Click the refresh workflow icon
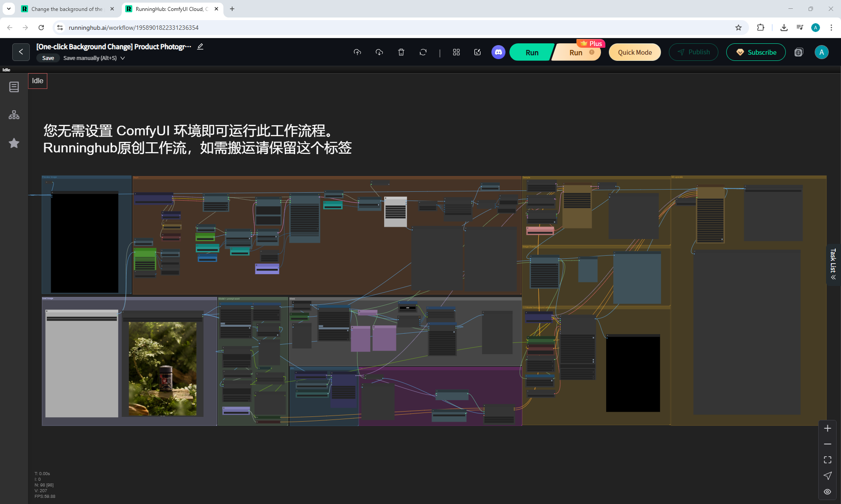The image size is (841, 504). coord(423,52)
